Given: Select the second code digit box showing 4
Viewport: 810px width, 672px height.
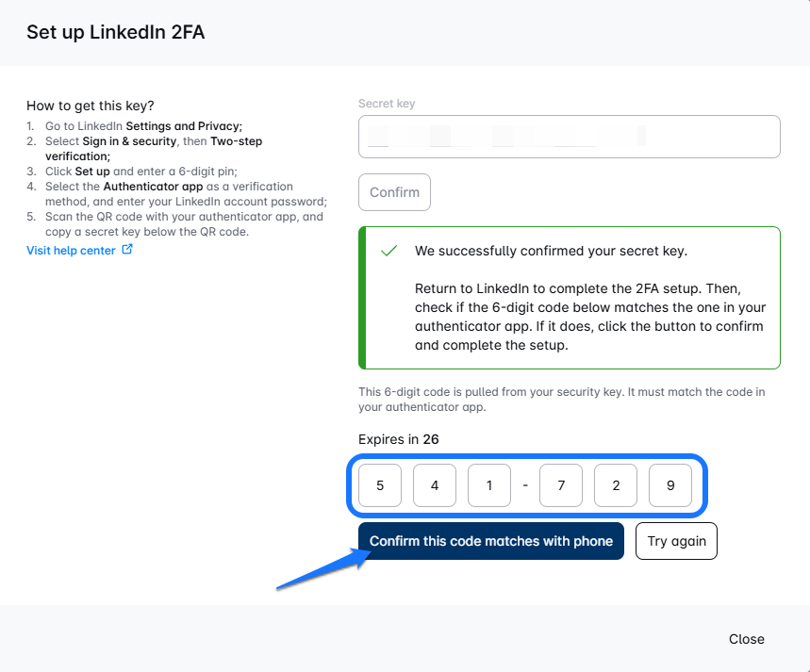Looking at the screenshot, I should [x=435, y=486].
